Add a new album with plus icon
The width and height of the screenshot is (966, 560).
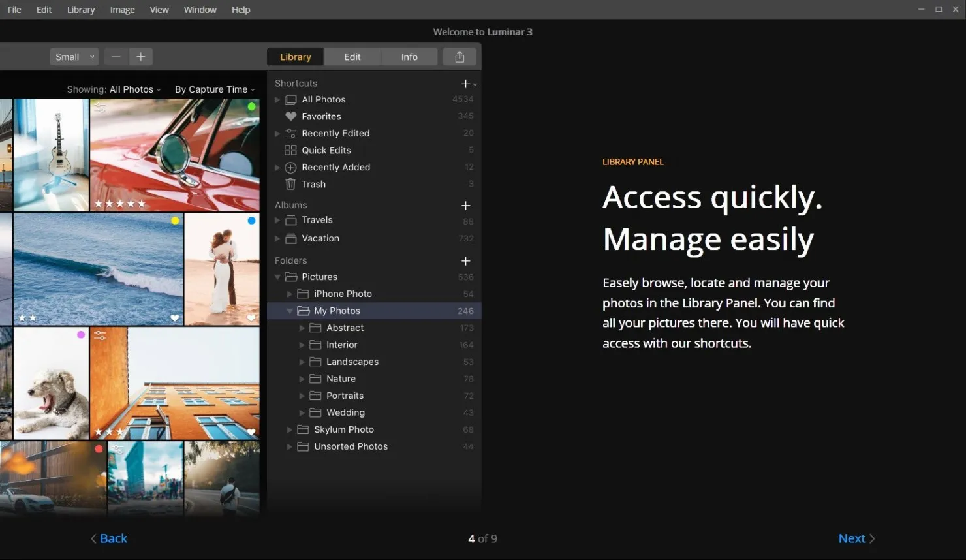(466, 206)
